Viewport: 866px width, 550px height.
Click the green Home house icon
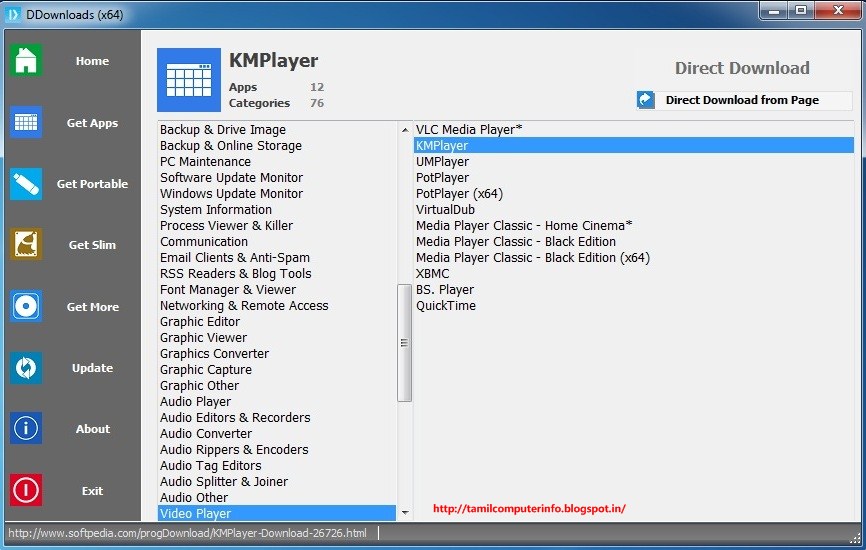coord(25,60)
